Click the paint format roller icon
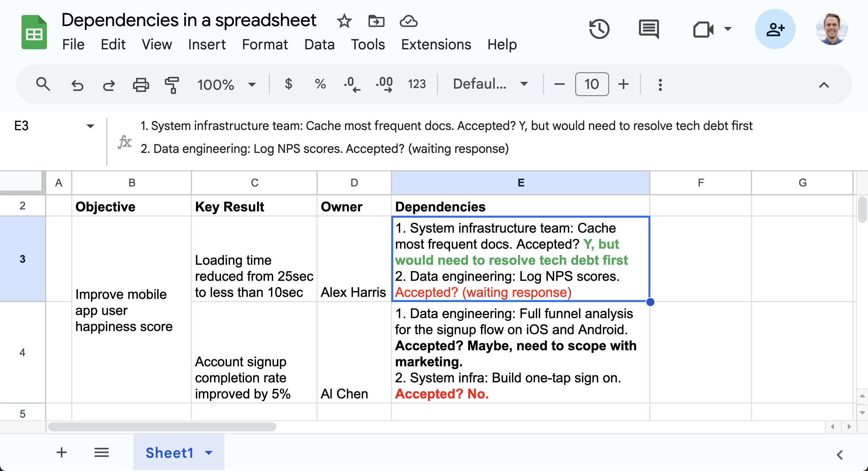868x471 pixels. (x=172, y=85)
